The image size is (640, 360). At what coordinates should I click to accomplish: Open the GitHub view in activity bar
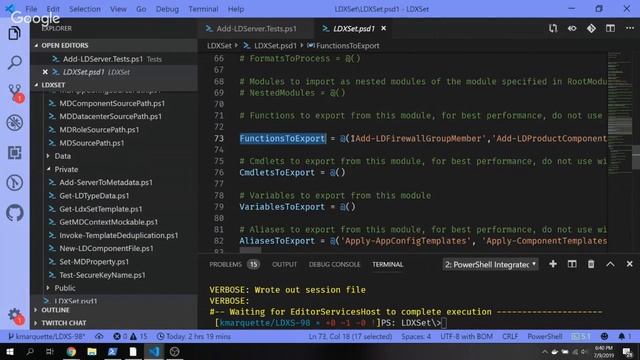[14, 213]
